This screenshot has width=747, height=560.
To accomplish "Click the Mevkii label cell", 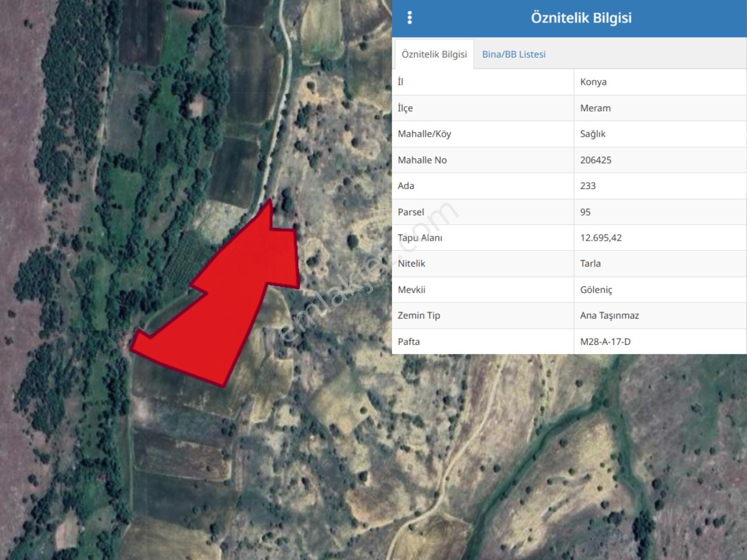I will (483, 290).
